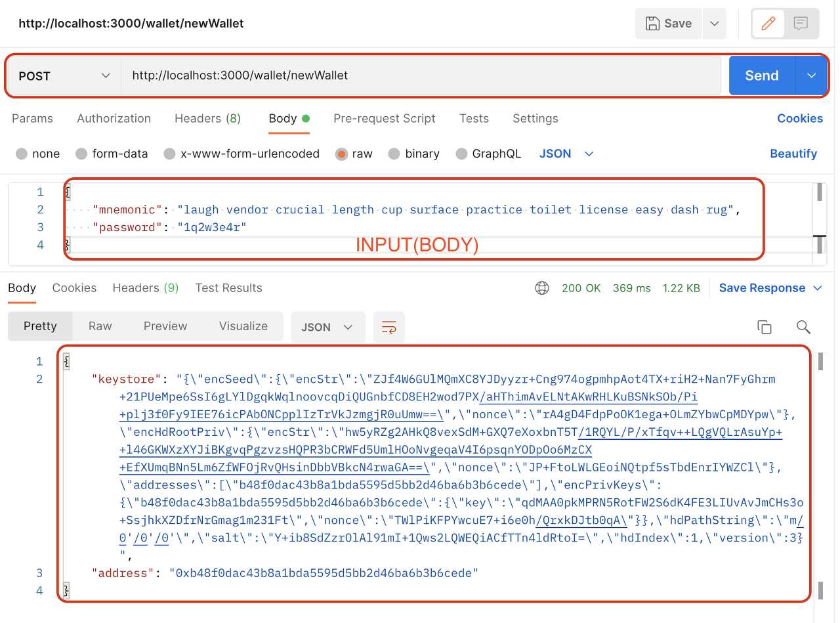Expand the Send button arrow options
Image resolution: width=840 pixels, height=623 pixels.
pyautogui.click(x=811, y=75)
